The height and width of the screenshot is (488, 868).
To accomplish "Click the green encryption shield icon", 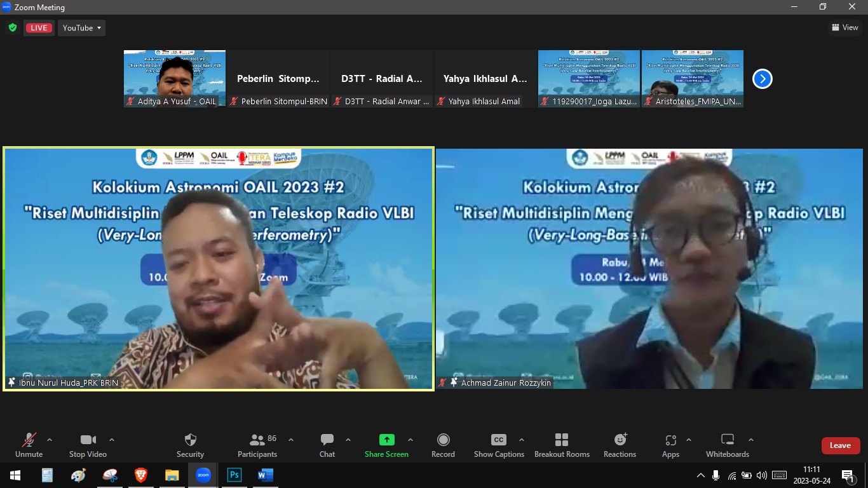I will point(13,28).
